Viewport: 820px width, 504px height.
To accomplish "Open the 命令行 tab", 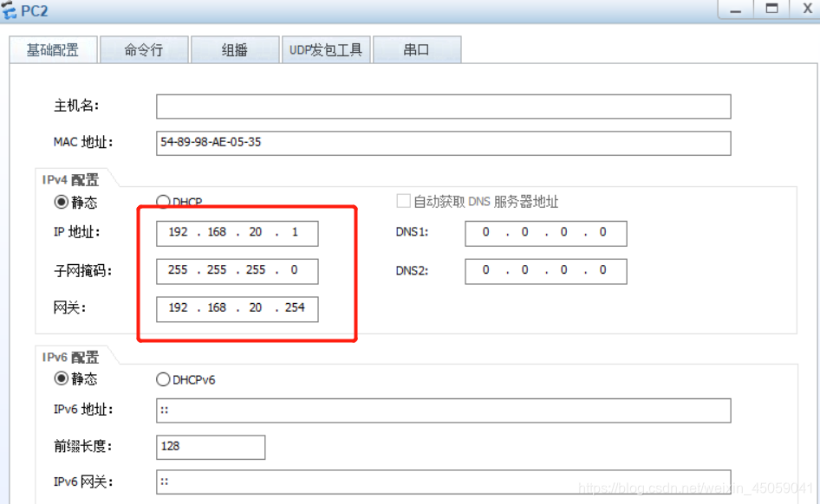I will [144, 49].
